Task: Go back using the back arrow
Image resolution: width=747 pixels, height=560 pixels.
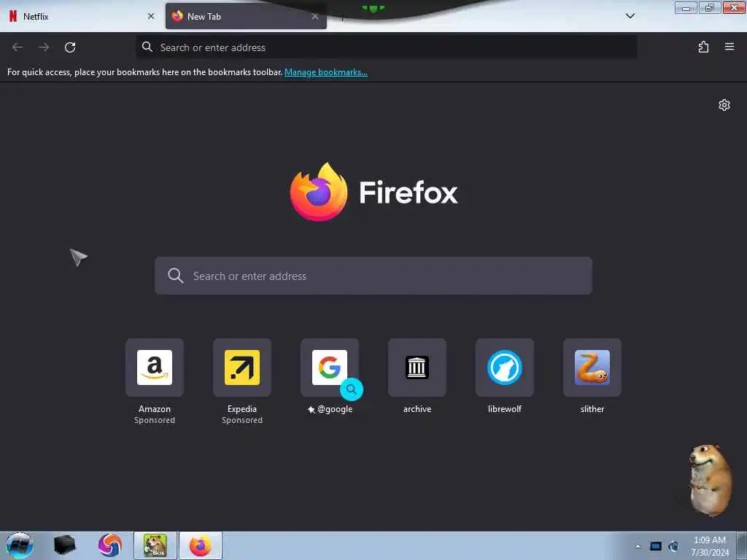Action: point(18,47)
